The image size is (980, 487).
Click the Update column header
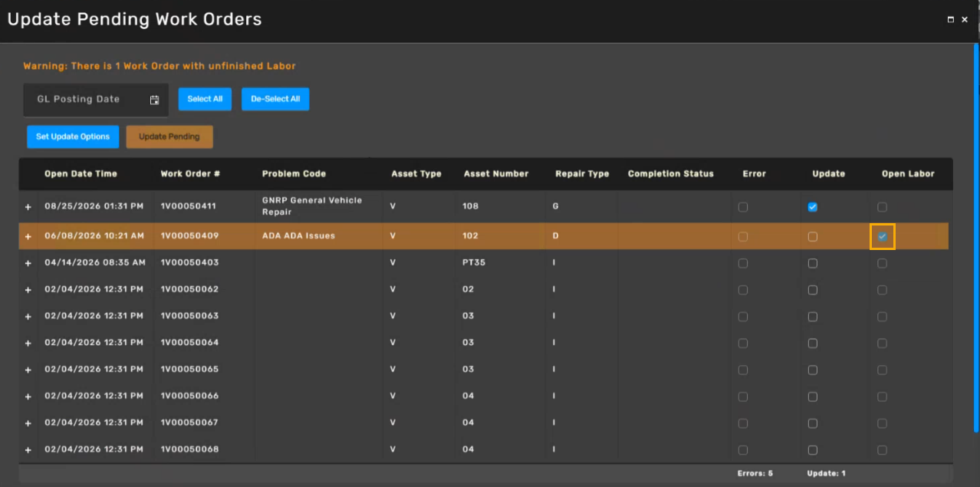coord(829,174)
